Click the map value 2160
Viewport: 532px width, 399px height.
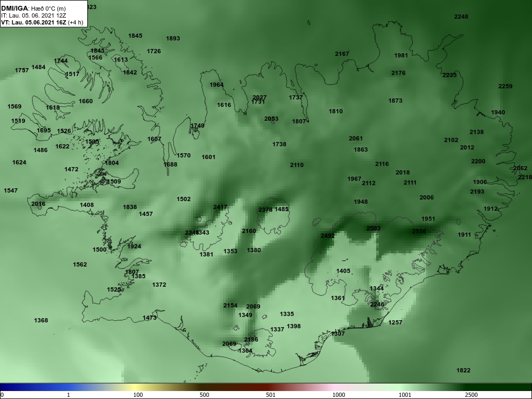(248, 231)
